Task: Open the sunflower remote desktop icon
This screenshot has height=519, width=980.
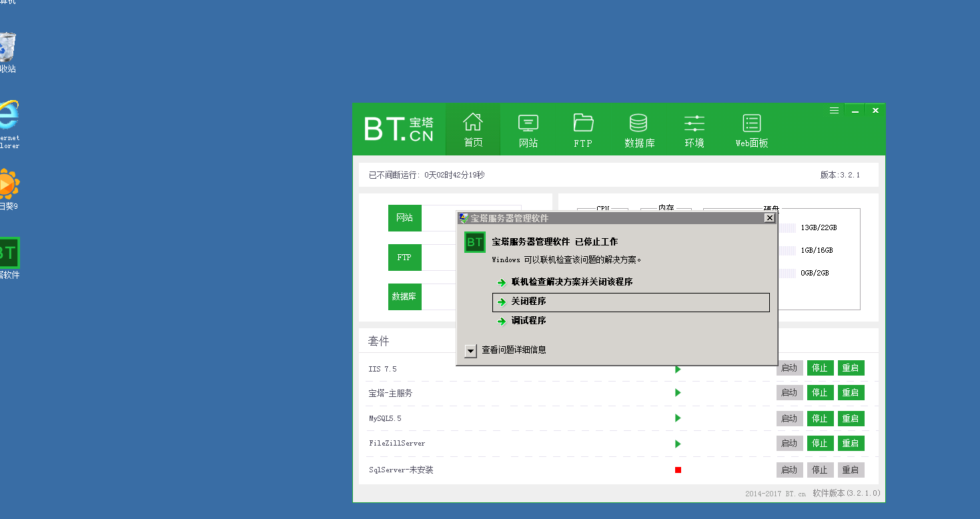Action: (9, 190)
